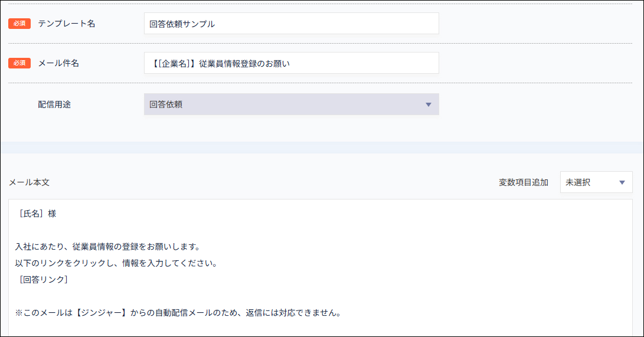Click the 必須 badge beside テンプレート名

(x=19, y=24)
